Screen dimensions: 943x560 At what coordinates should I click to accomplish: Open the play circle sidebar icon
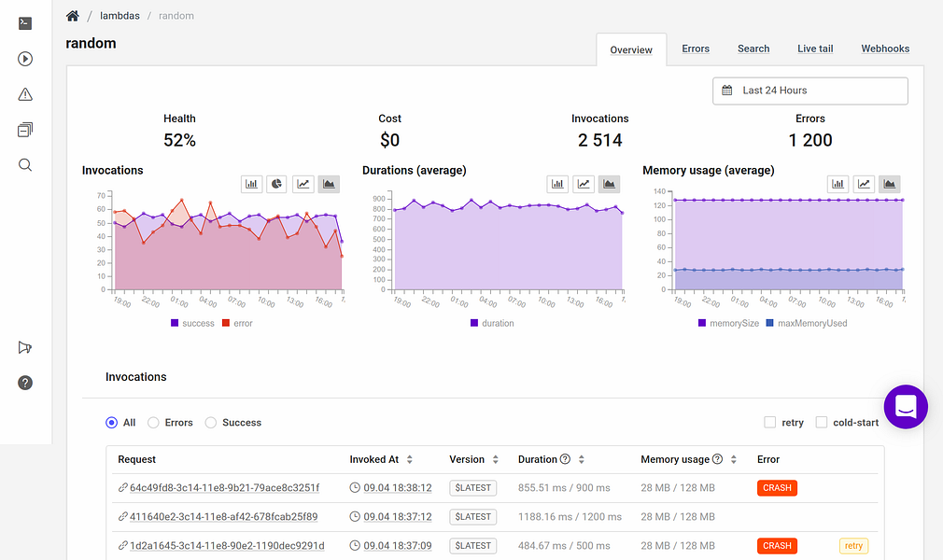click(x=25, y=59)
